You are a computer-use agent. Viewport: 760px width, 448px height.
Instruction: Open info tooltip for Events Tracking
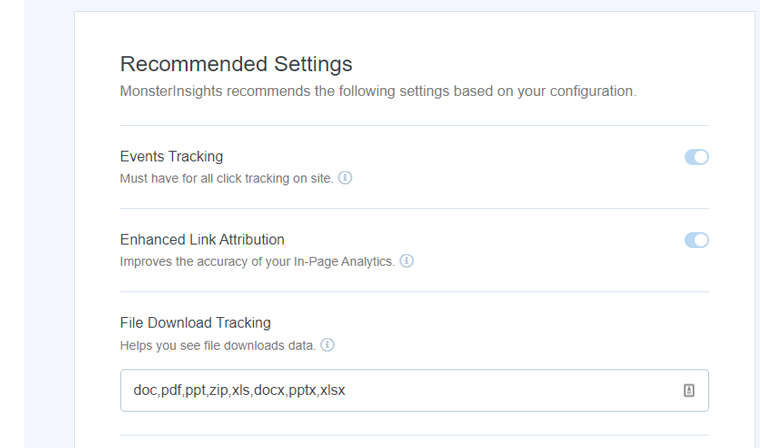click(x=345, y=178)
